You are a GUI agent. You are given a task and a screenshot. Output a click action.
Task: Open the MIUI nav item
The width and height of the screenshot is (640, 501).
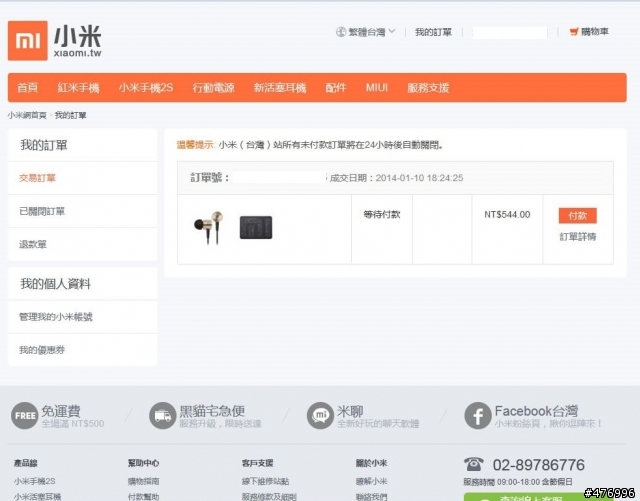coord(377,88)
